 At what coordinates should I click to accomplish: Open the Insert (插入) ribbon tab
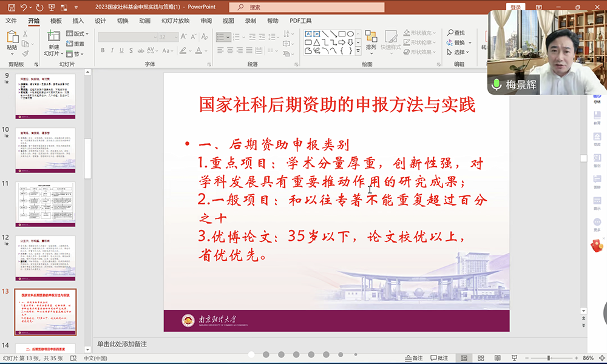[78, 21]
